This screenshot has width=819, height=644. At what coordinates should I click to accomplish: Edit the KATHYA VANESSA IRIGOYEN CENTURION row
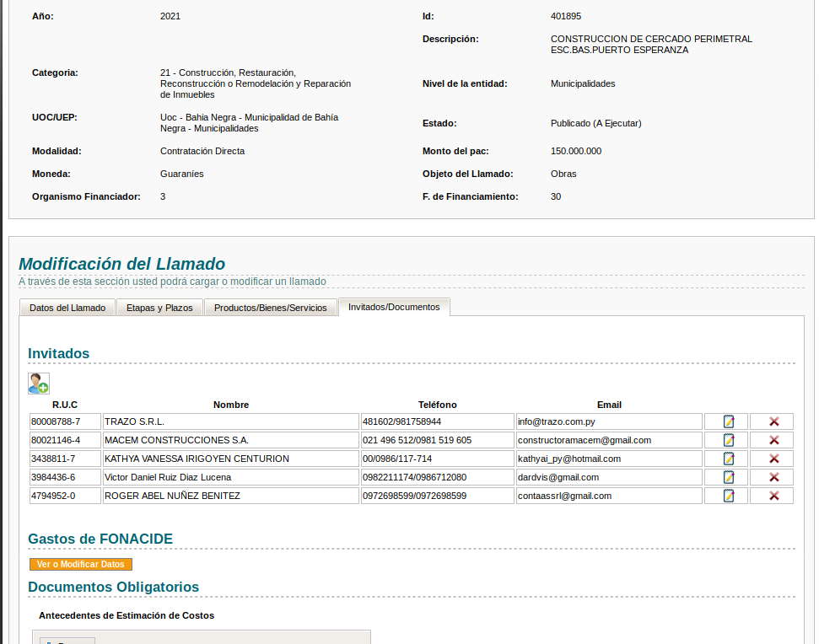pyautogui.click(x=729, y=459)
